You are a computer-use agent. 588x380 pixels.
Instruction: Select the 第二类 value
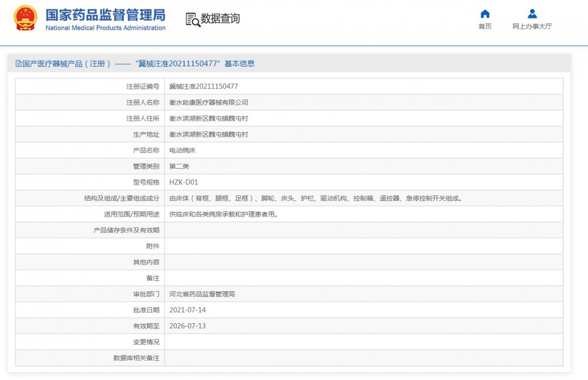click(x=179, y=166)
